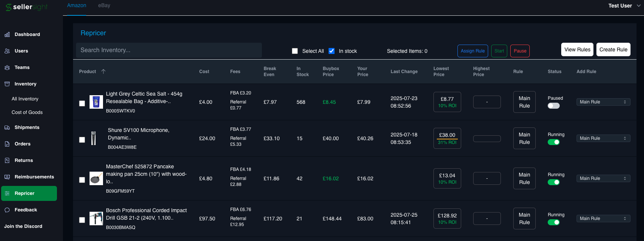Screen dimensions: 644x241
Task: Uncheck the In stock checkbox
Action: coord(332,51)
